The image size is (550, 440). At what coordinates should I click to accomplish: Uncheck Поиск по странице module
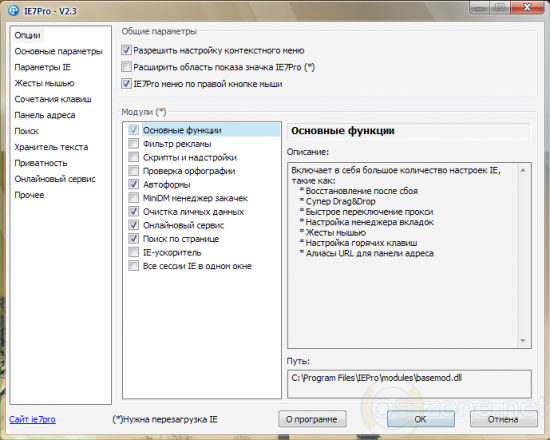133,239
